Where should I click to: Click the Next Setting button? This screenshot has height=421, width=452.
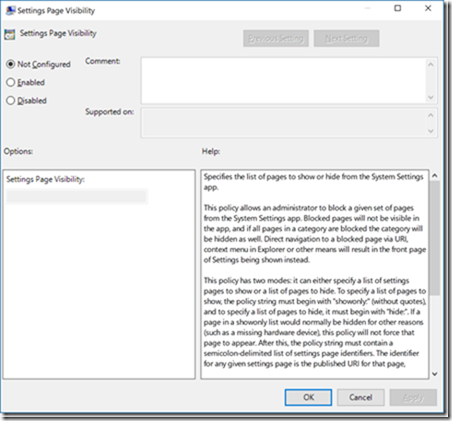346,39
